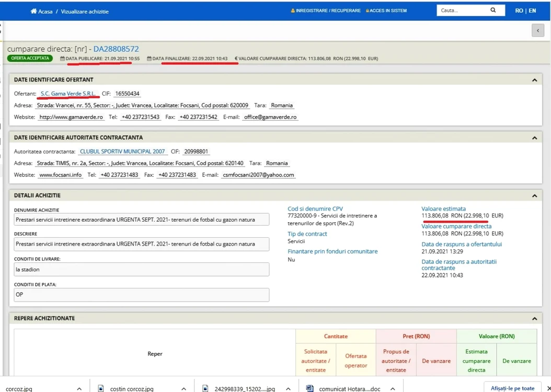Click into the Cauta search field
This screenshot has width=551, height=392.
[x=463, y=10]
